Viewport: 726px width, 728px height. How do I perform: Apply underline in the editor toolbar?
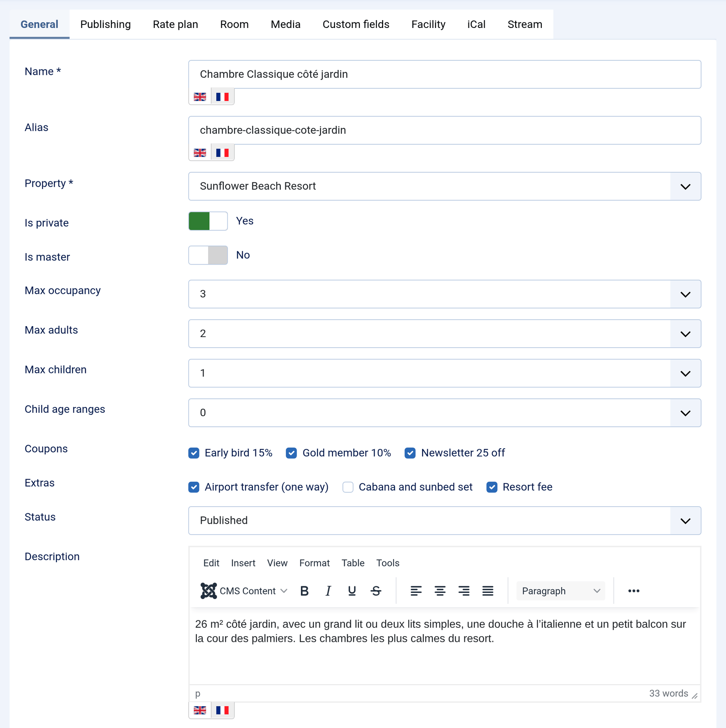352,591
